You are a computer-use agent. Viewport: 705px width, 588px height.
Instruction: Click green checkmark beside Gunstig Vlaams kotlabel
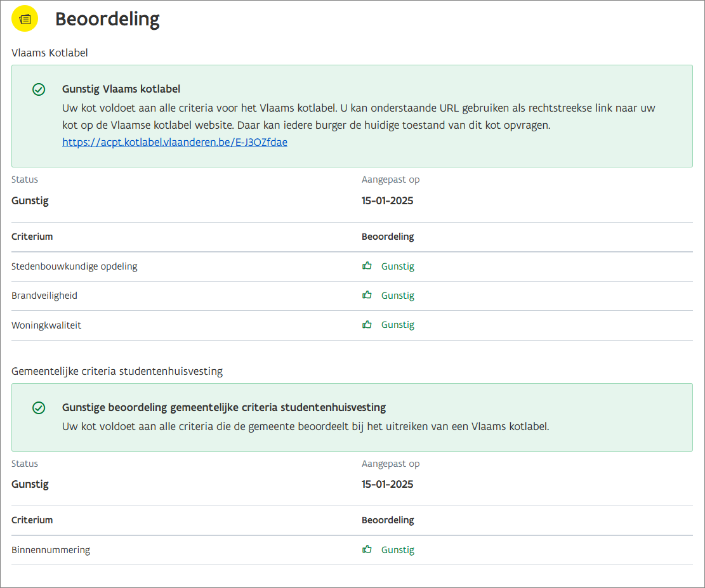(39, 89)
